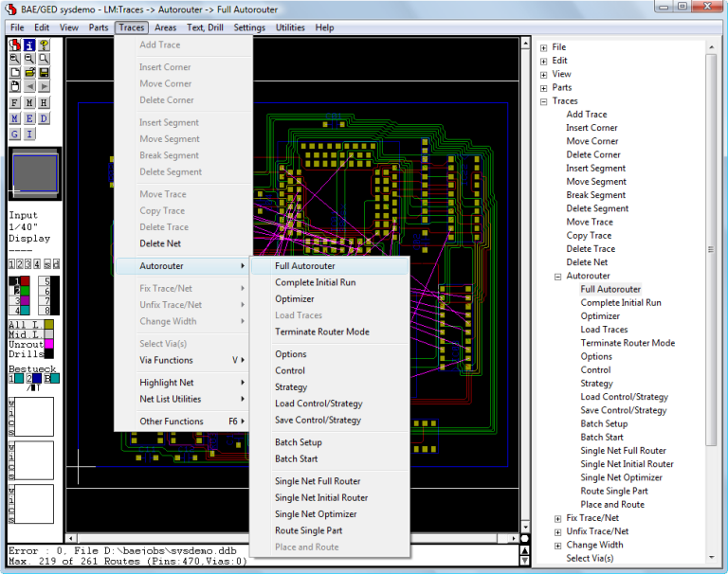The width and height of the screenshot is (728, 574).
Task: Click the blue D toolbar button
Action: pos(44,118)
